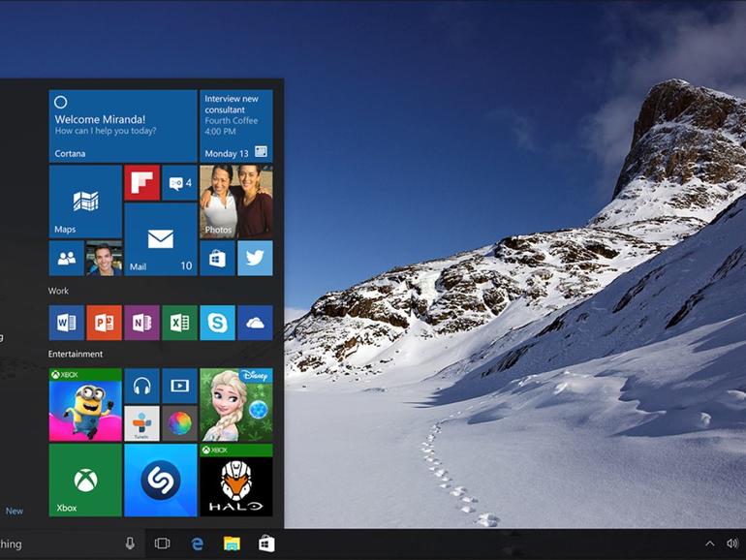Select the Entertainment group heading
Image resolution: width=746 pixels, height=560 pixels.
click(x=76, y=354)
